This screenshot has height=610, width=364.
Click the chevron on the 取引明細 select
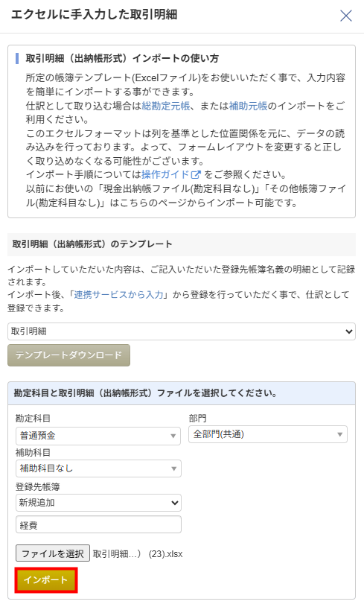[349, 331]
